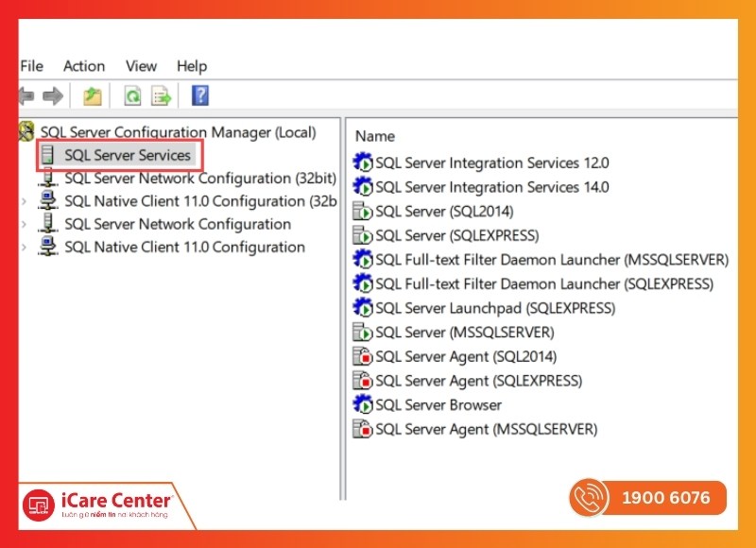This screenshot has width=756, height=548.
Task: Select SQL Native Client 11.0 Configuration tree item
Action: [x=184, y=248]
